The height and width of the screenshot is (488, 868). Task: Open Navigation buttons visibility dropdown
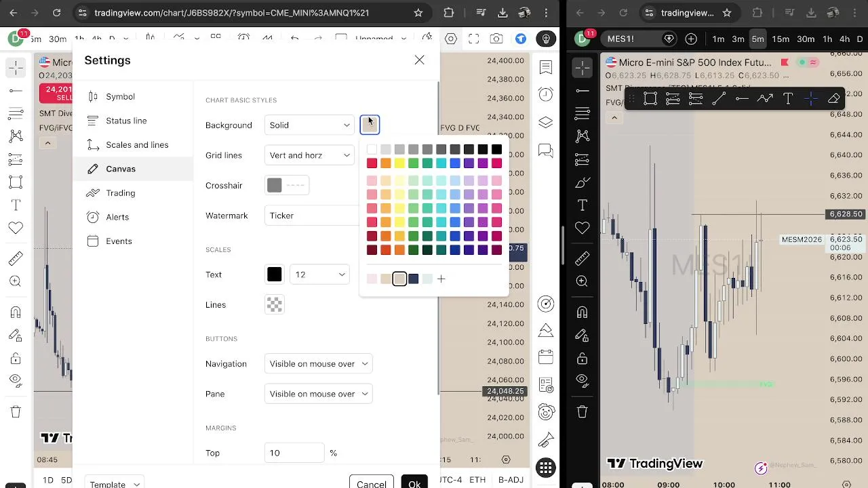318,364
